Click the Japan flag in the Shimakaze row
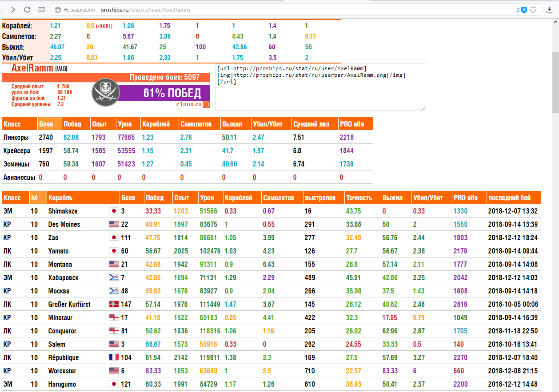The image size is (559, 392). tap(113, 211)
